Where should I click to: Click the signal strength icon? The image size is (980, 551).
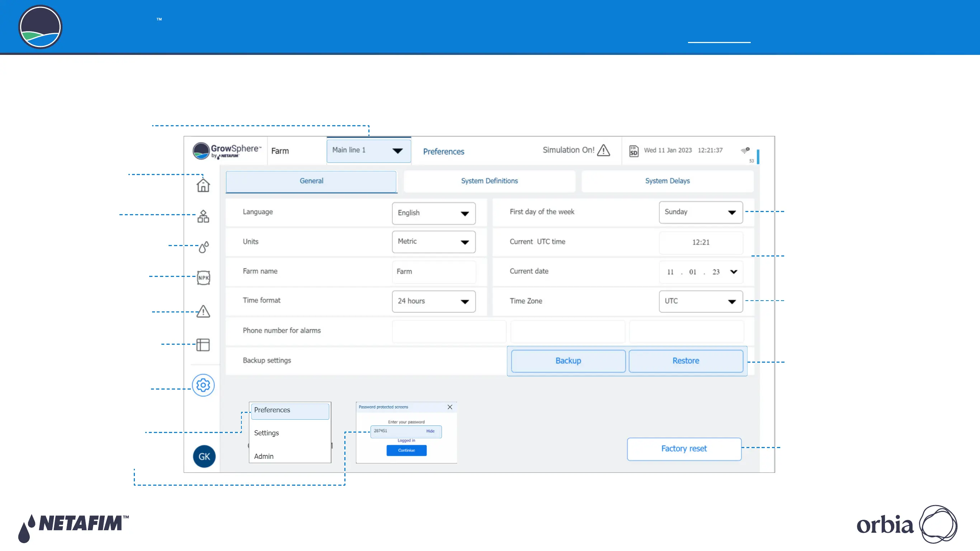(x=745, y=150)
